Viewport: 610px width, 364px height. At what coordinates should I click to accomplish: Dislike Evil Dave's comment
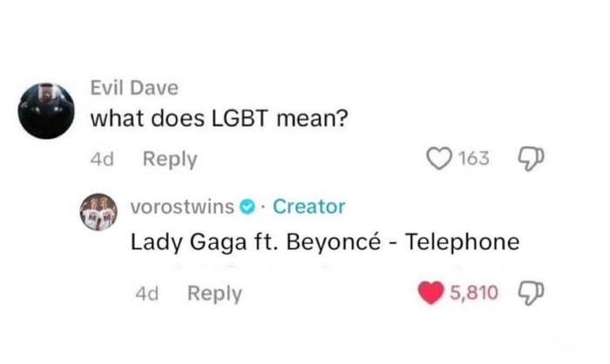pos(530,159)
